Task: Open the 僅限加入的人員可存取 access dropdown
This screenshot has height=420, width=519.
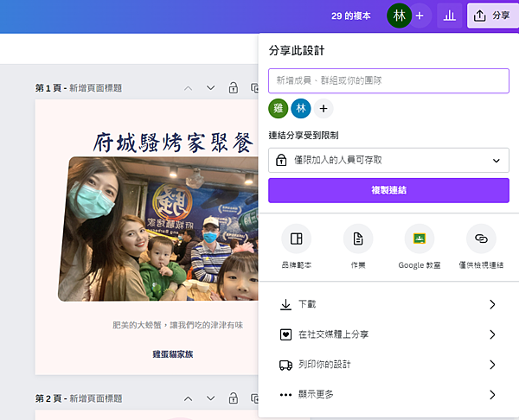Action: [x=388, y=161]
